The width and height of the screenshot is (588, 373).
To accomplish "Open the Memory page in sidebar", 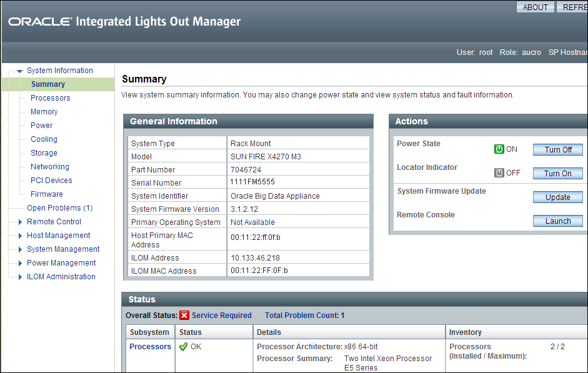I will (44, 112).
